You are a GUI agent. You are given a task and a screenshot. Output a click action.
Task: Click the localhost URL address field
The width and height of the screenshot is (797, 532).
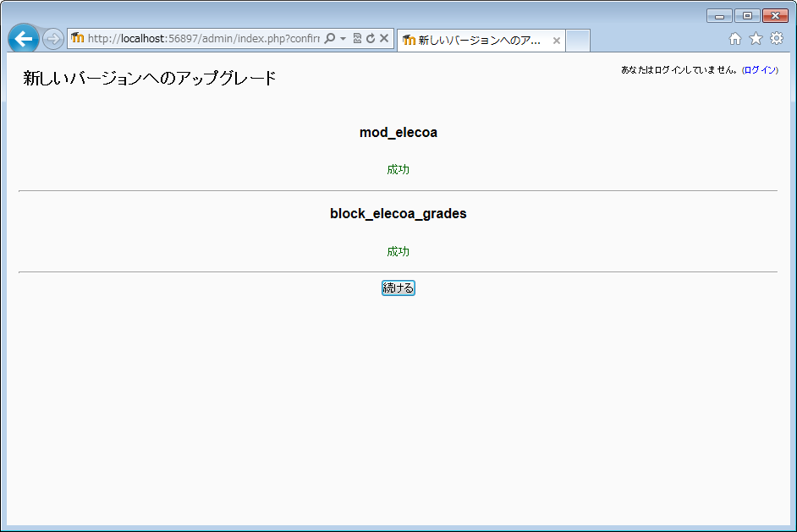click(x=203, y=39)
